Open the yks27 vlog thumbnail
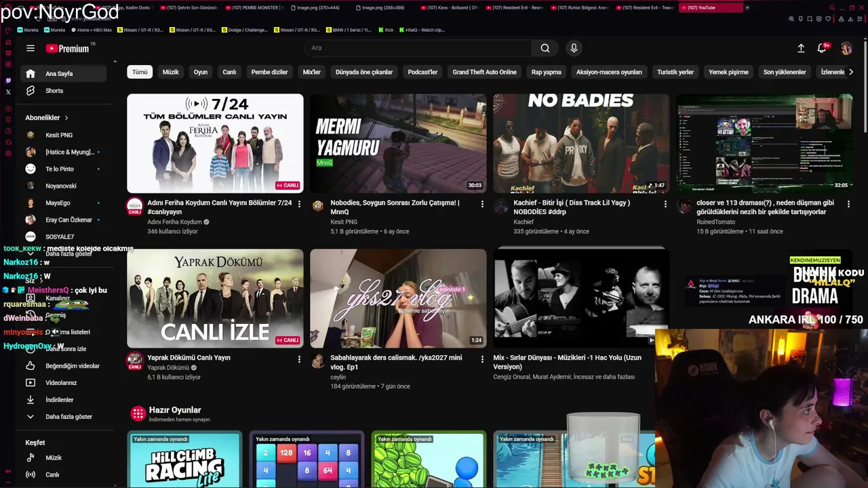The width and height of the screenshot is (868, 488). [398, 298]
